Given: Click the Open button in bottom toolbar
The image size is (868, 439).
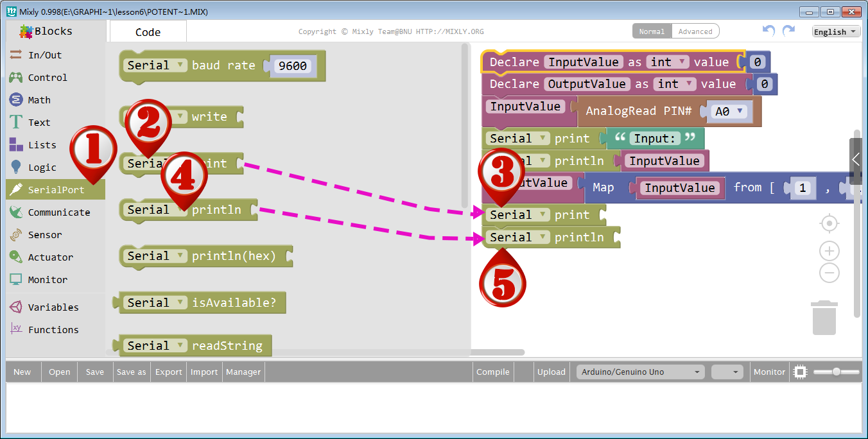Looking at the screenshot, I should click(60, 372).
